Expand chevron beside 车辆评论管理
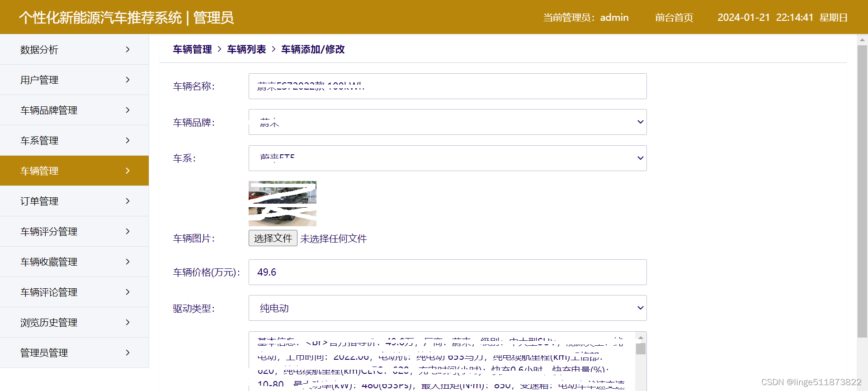868x391 pixels. pyautogui.click(x=127, y=292)
